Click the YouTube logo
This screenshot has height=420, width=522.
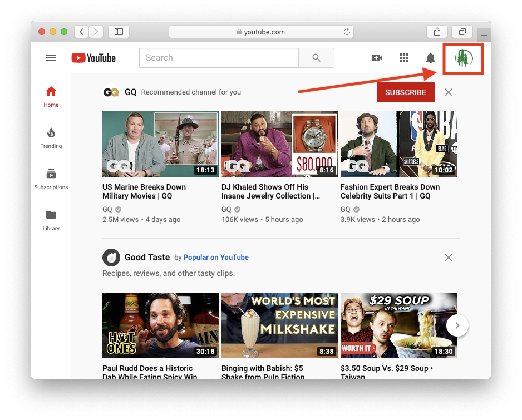[93, 58]
